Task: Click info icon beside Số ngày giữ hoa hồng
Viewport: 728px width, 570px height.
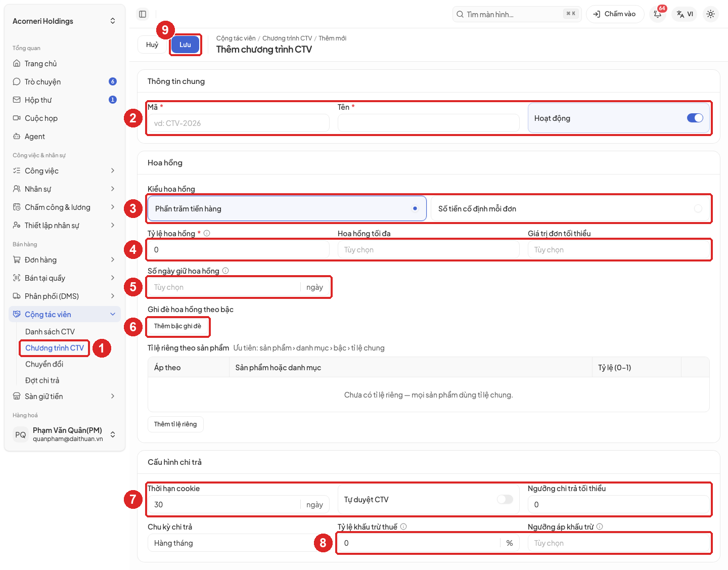Action: 225,271
